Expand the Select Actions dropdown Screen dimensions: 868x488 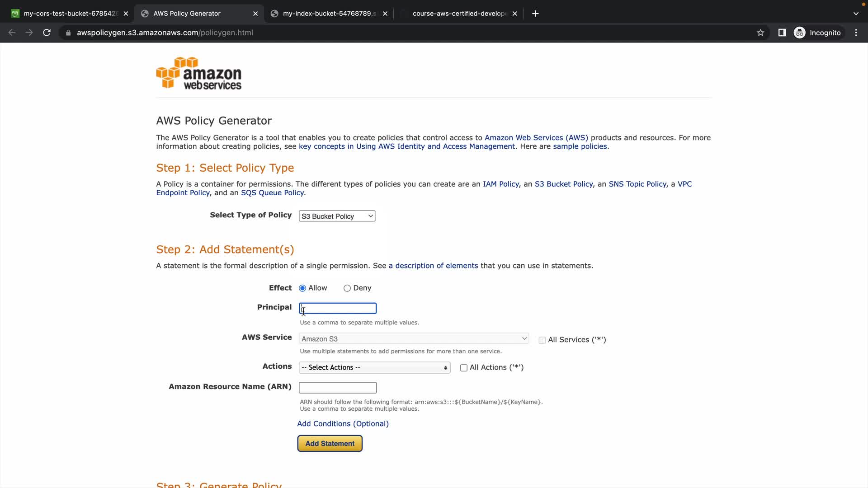point(374,368)
